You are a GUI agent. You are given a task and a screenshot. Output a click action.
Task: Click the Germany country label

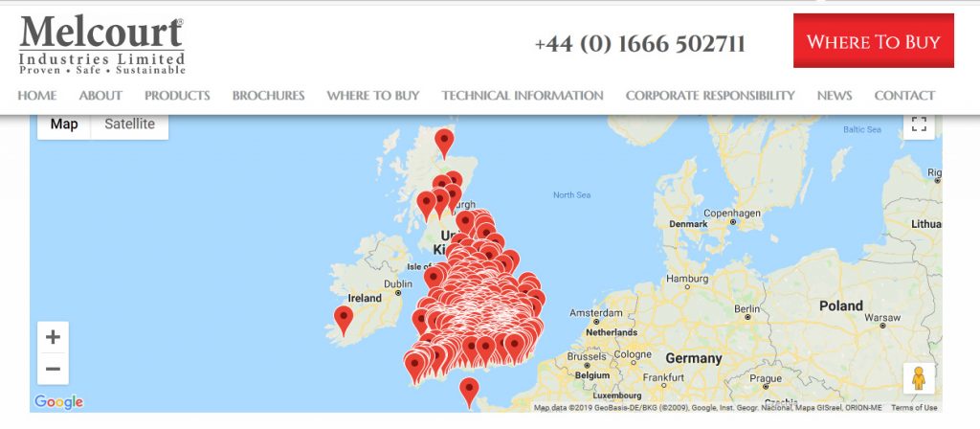[x=694, y=358]
